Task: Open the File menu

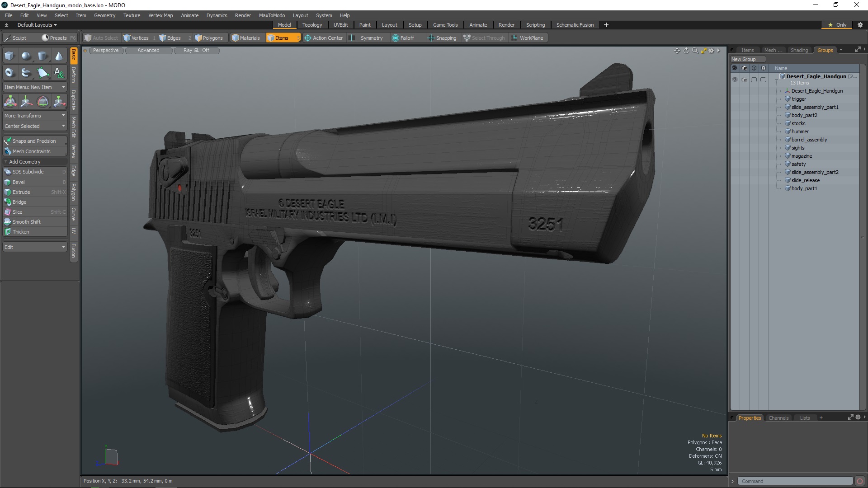Action: (x=9, y=15)
